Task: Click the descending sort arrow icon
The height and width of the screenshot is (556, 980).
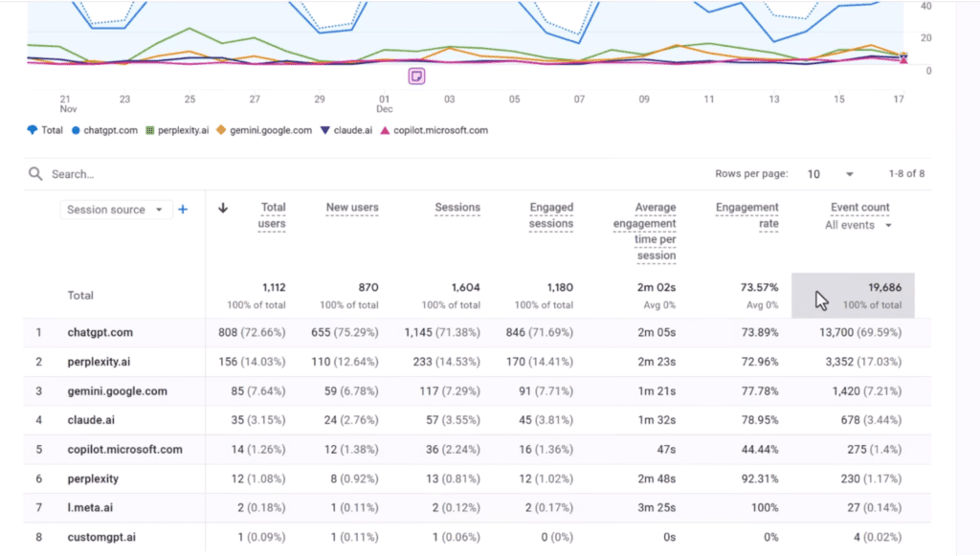Action: coord(223,208)
